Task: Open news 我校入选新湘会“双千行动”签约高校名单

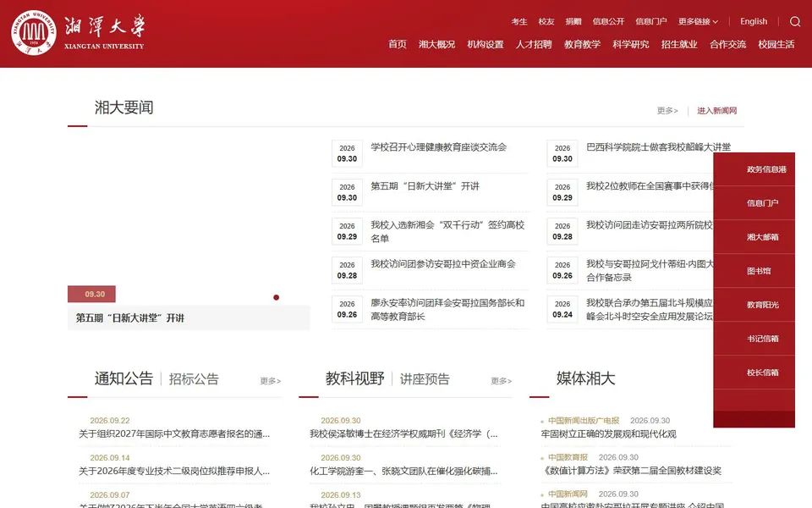Action: (447, 232)
